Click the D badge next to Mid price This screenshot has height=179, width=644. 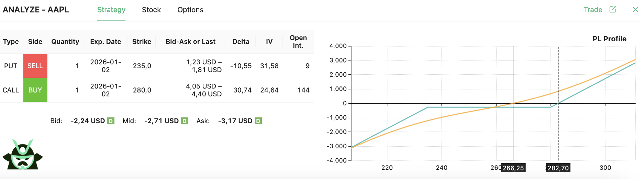185,121
